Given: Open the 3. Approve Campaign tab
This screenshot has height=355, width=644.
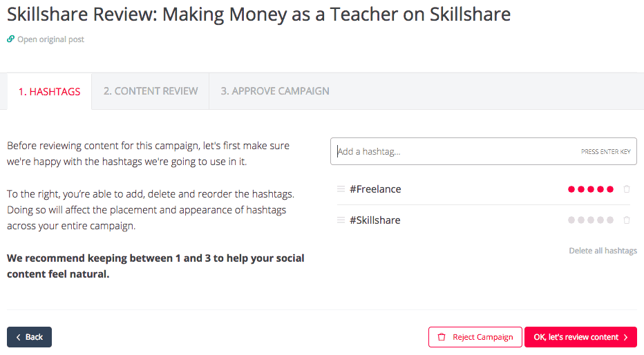Looking at the screenshot, I should pyautogui.click(x=275, y=91).
